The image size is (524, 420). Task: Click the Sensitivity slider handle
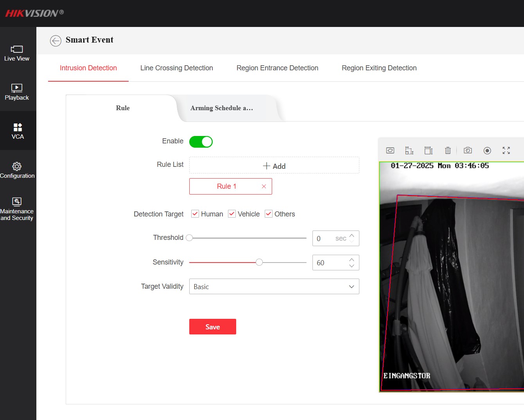(x=259, y=262)
